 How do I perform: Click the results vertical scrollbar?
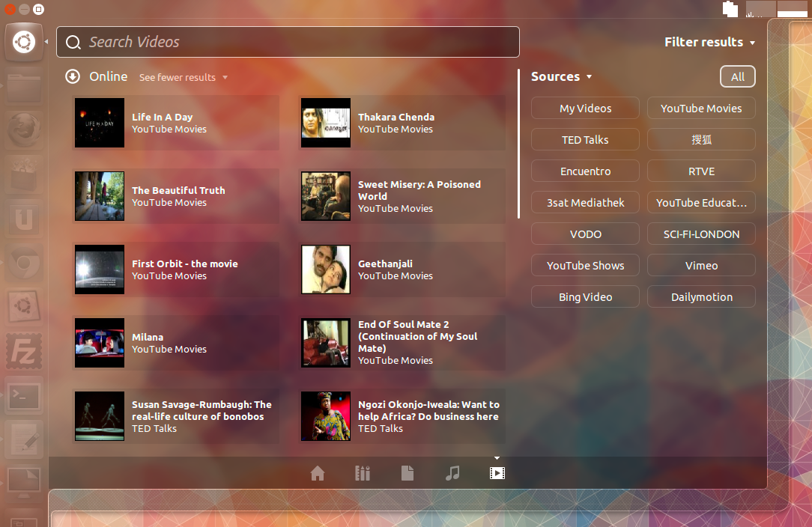click(x=518, y=144)
